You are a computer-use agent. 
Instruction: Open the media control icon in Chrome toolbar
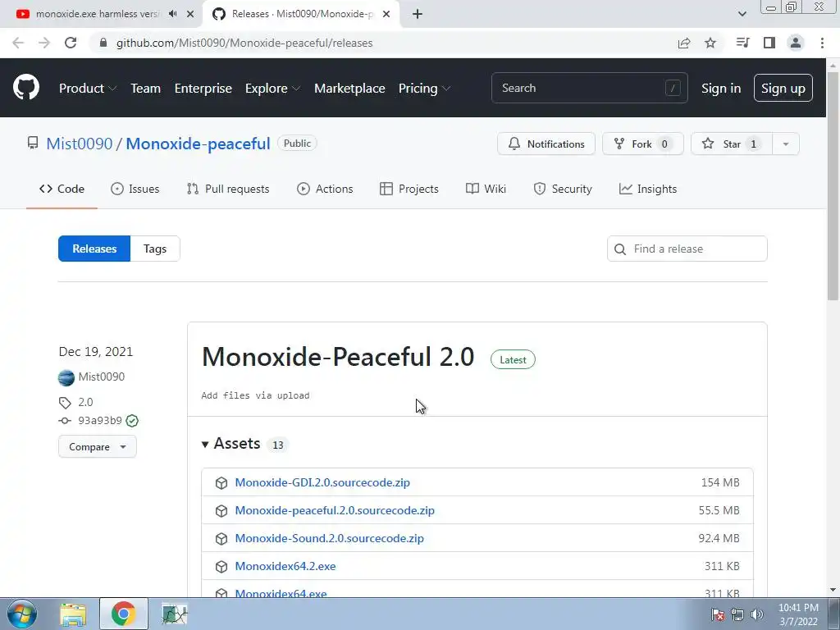[x=742, y=43]
